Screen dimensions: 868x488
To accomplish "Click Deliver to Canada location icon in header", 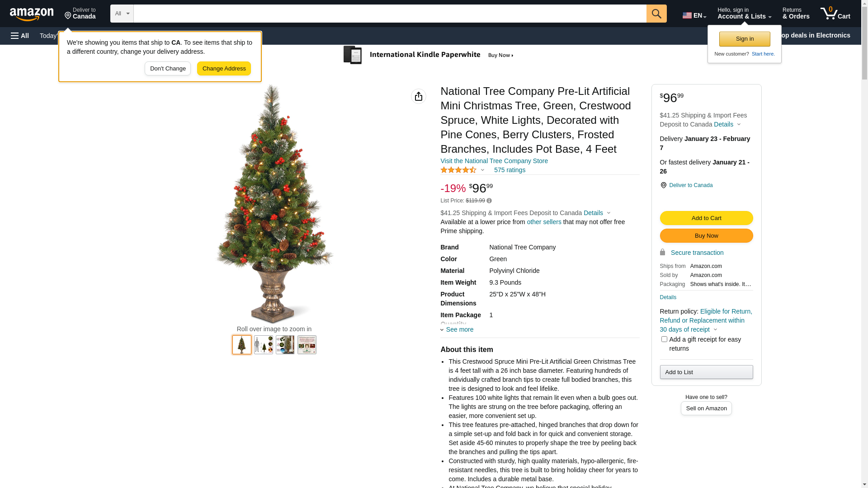I will [x=68, y=16].
